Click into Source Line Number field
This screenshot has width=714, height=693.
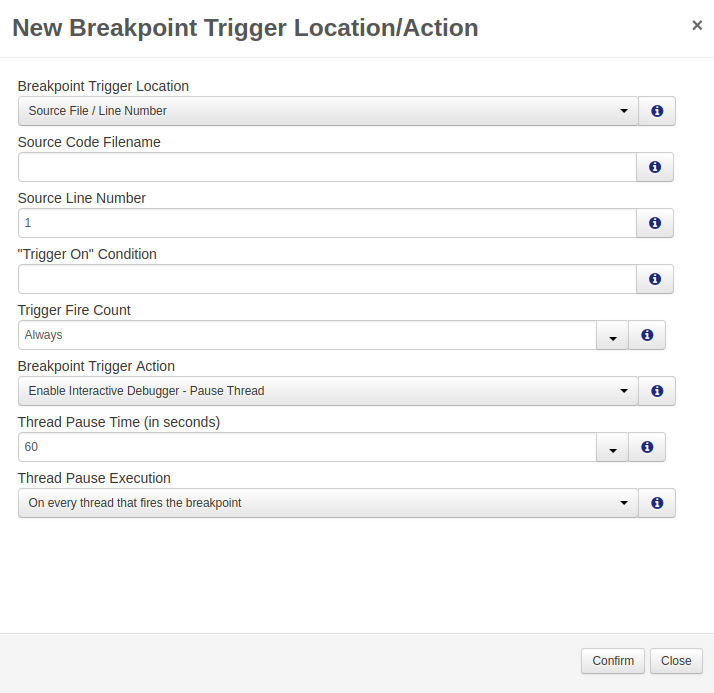tap(327, 223)
